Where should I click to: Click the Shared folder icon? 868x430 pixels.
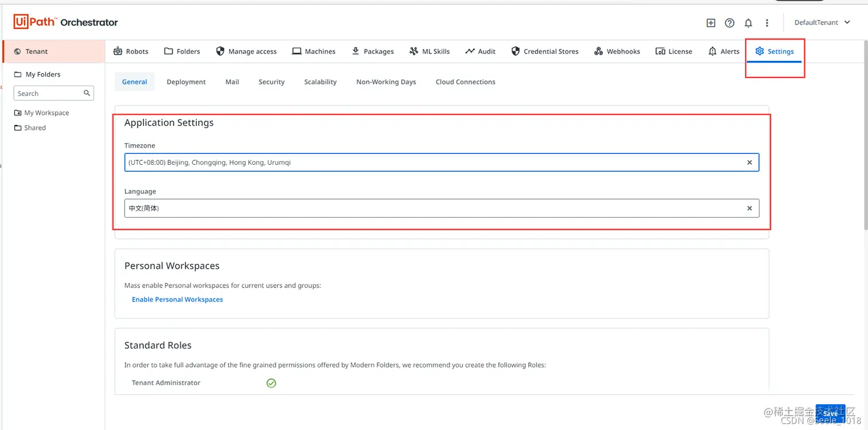tap(18, 127)
